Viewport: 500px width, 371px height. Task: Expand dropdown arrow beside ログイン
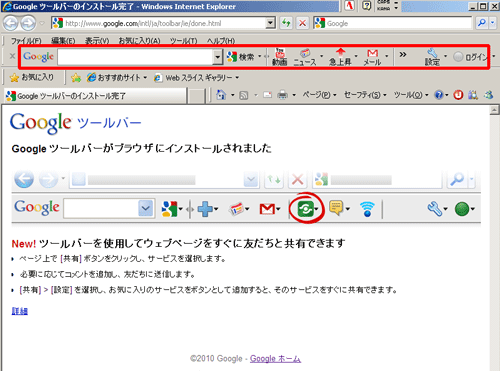[x=494, y=56]
